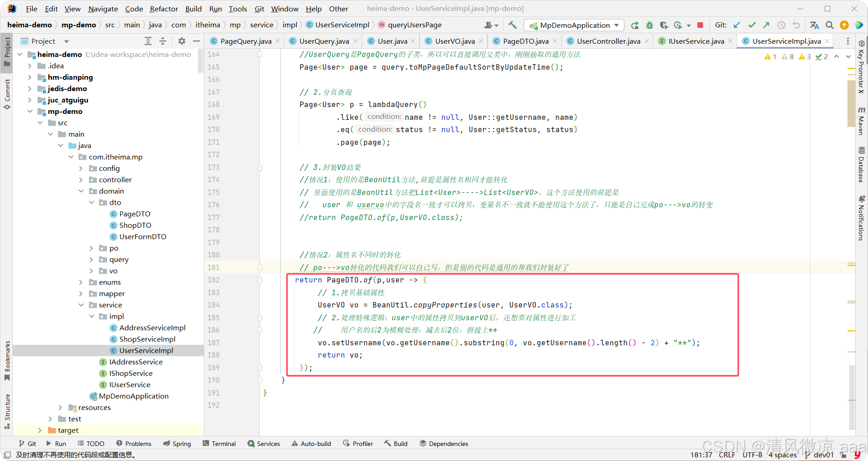Open Search Everywhere magnifier icon
This screenshot has width=868, height=461.
(830, 25)
